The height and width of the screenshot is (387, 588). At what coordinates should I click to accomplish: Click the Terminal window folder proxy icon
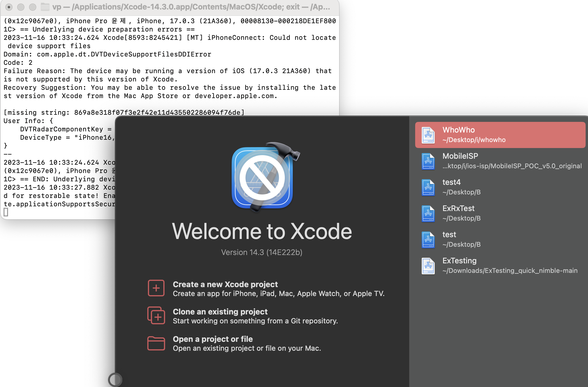(x=45, y=7)
